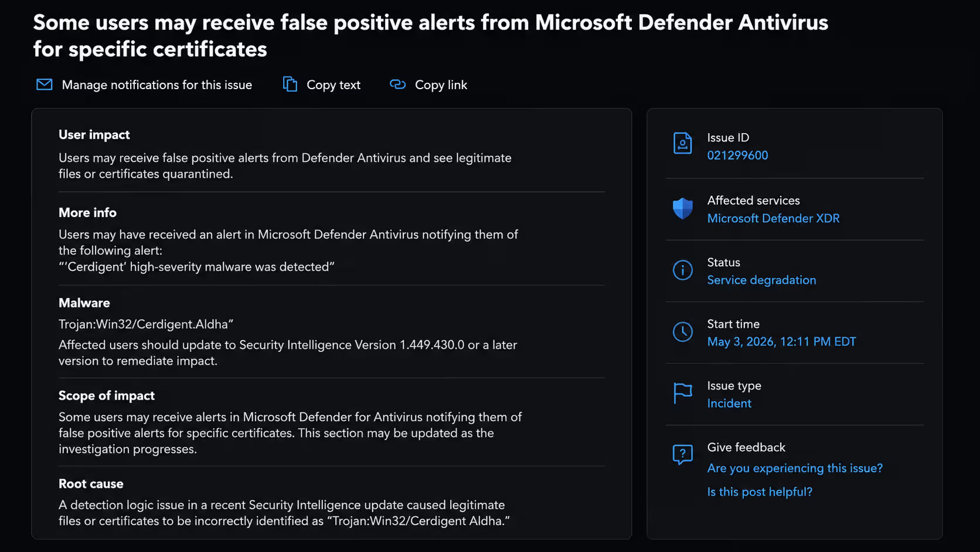980x552 pixels.
Task: Click the Scope of impact heading
Action: [x=106, y=396]
